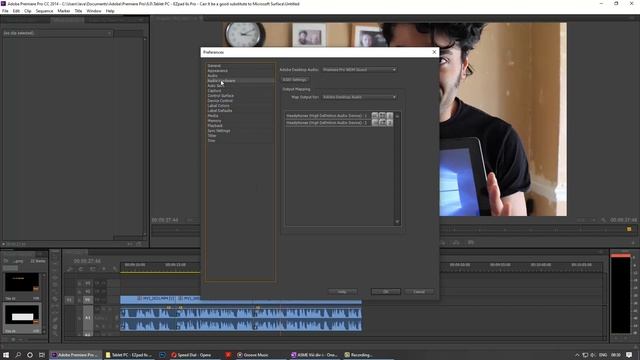Click Program monitor current timecode
Image resolution: width=640 pixels, height=360 pixels.
point(165,220)
